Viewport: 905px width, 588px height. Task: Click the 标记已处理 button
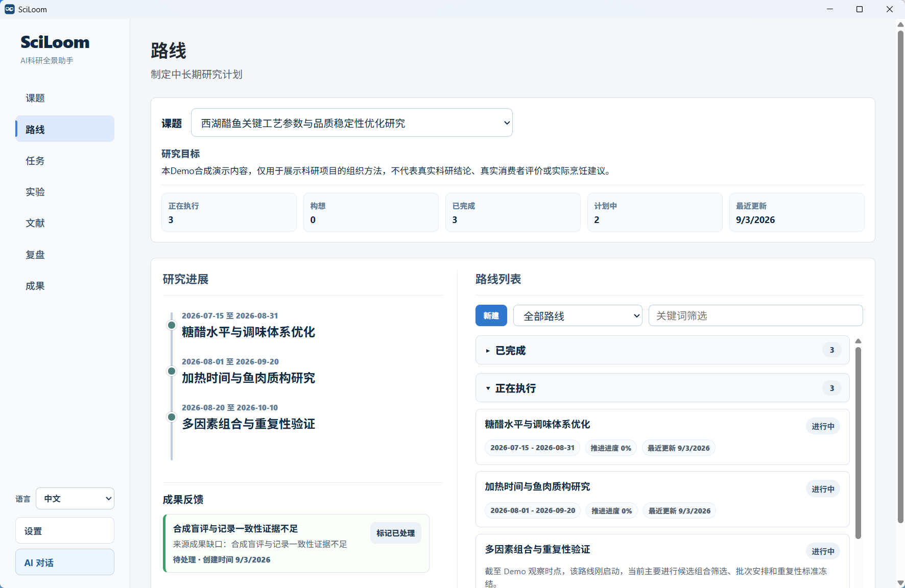(396, 533)
